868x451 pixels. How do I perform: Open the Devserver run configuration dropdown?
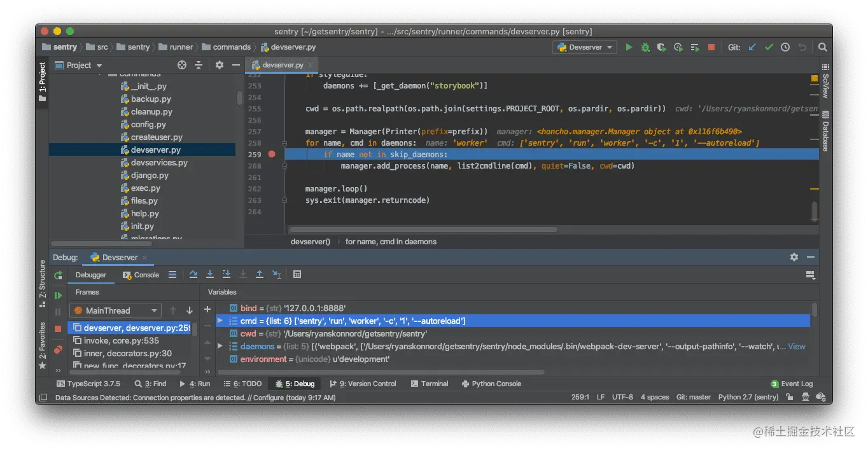[585, 47]
